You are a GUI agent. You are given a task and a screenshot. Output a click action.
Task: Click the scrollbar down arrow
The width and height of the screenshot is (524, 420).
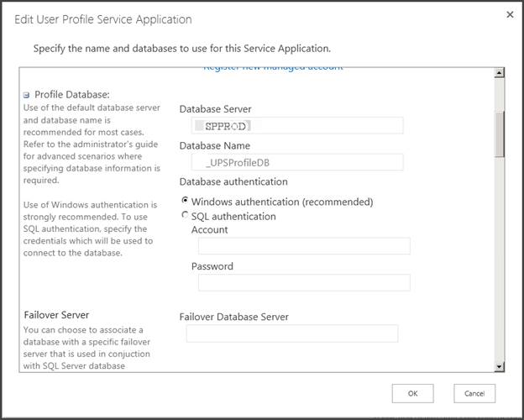[x=500, y=366]
